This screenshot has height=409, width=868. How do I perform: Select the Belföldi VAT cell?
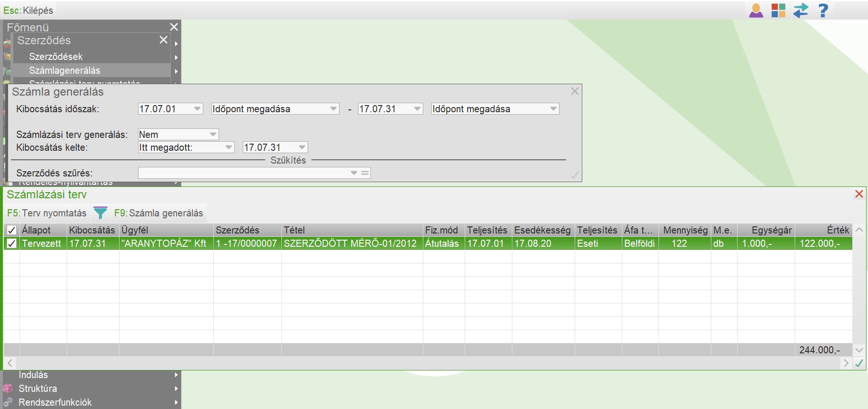[x=640, y=243]
